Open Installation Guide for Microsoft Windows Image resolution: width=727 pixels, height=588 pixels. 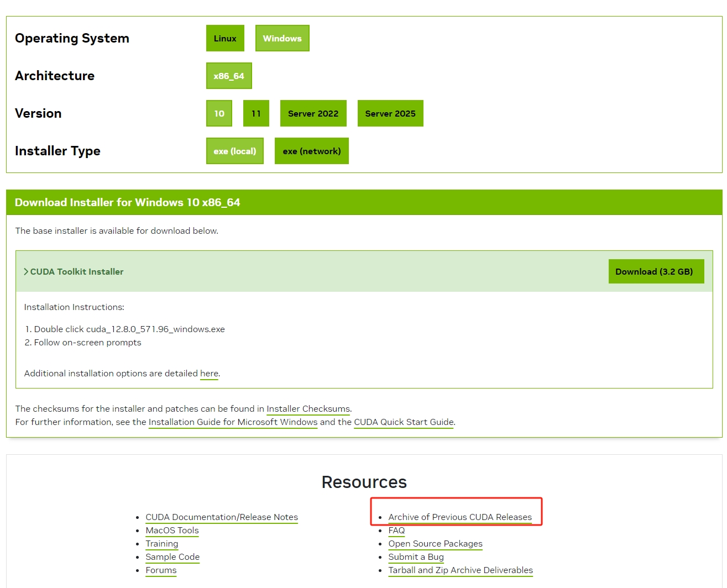233,422
